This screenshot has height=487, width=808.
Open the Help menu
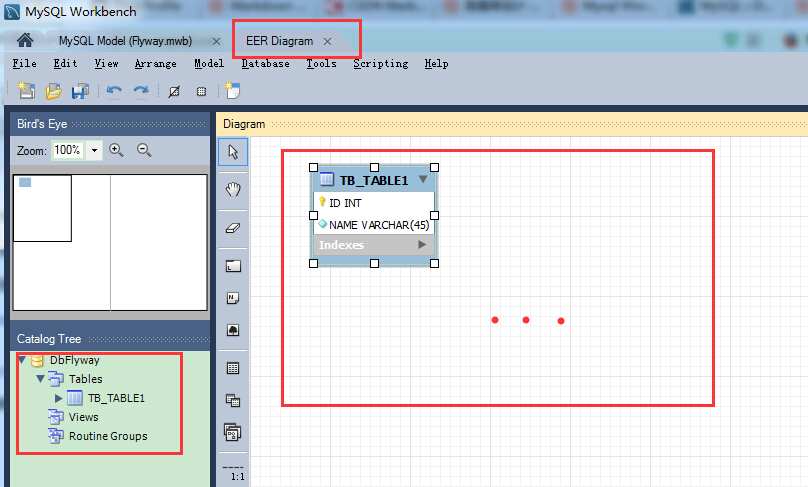436,63
